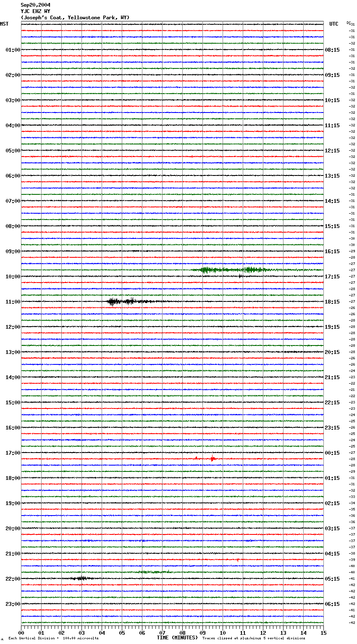357x644 pixels.
Task: Select the 17:00 MST hour label
Action: click(x=13, y=453)
